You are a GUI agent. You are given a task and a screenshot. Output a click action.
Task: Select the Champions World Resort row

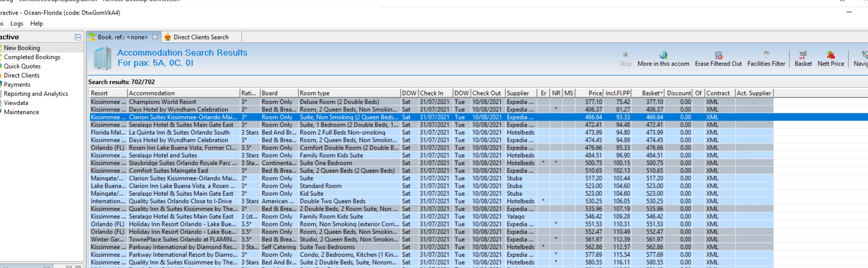pyautogui.click(x=431, y=102)
